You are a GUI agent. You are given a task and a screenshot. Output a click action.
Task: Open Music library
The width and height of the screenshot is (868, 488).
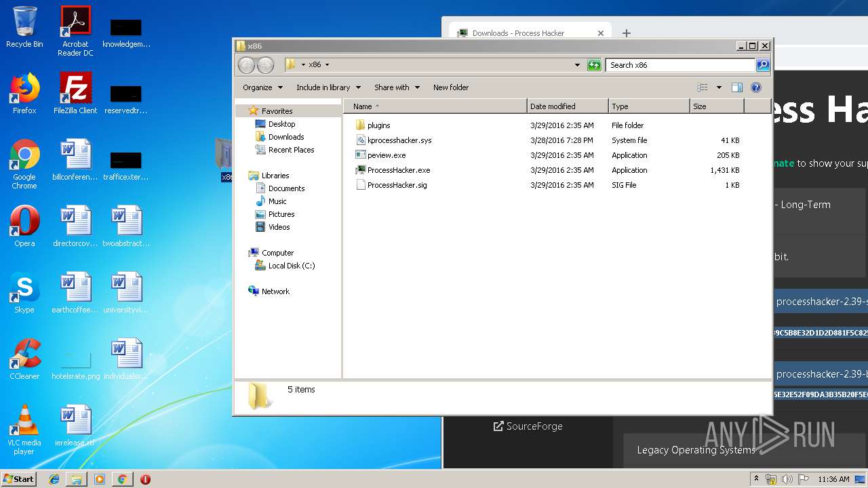[x=277, y=201]
